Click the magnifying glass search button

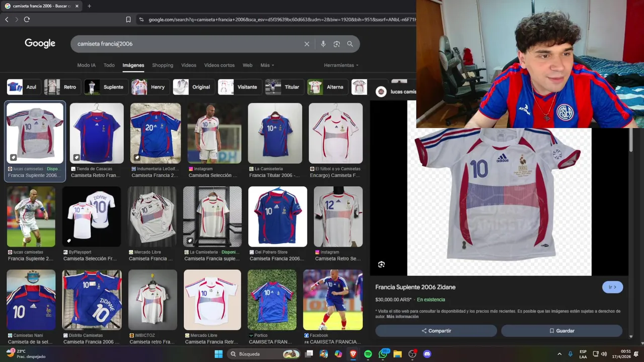pos(350,44)
